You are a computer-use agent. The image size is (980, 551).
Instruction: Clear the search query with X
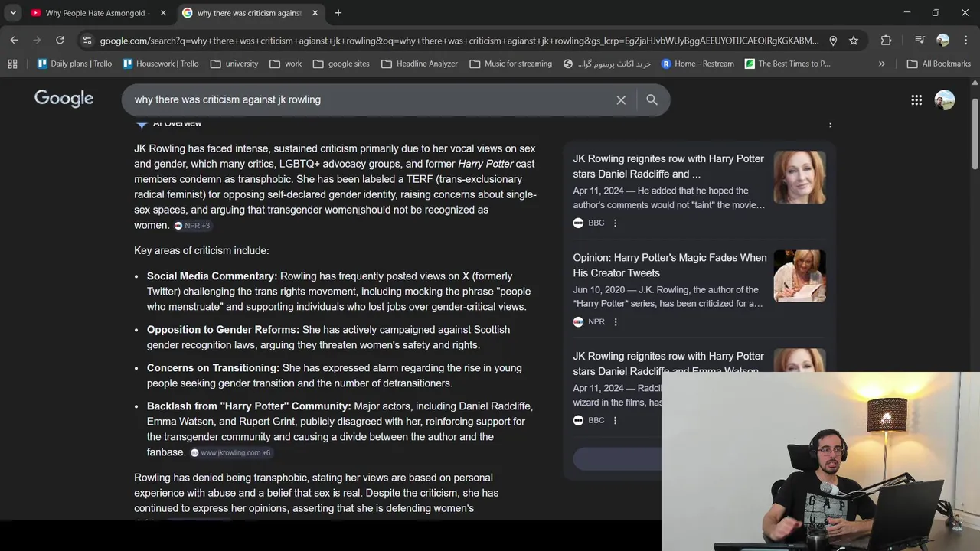(621, 99)
